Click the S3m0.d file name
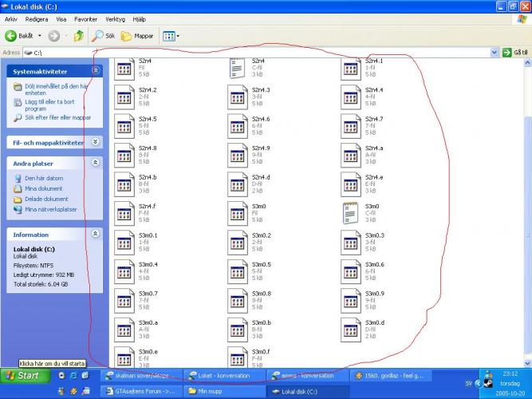Image resolution: width=532 pixels, height=399 pixels. click(375, 323)
